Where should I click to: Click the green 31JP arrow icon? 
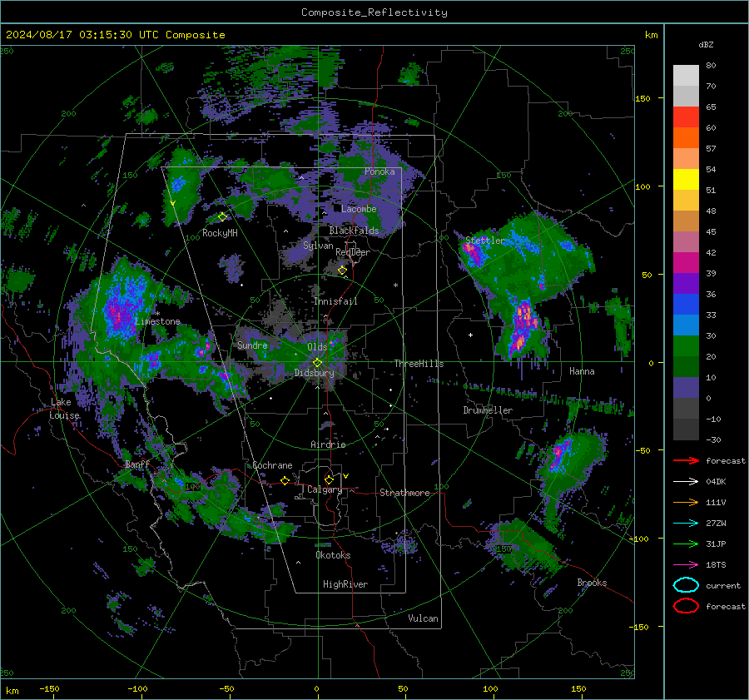pyautogui.click(x=686, y=544)
